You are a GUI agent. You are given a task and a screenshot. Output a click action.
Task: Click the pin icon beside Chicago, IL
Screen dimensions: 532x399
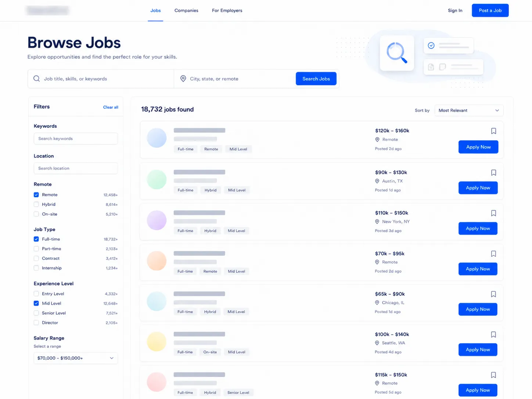pos(377,303)
